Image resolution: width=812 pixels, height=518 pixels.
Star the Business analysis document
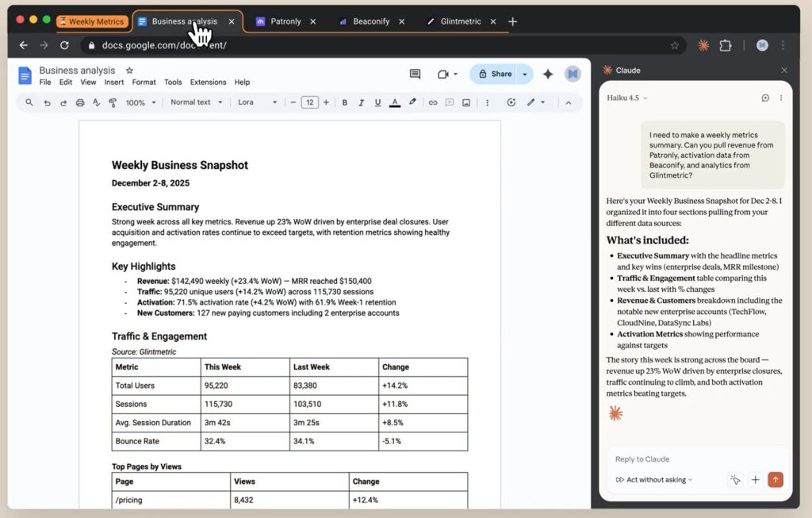[x=129, y=71]
